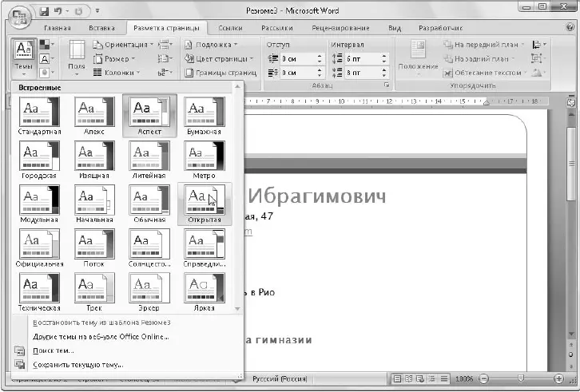580x392 pixels.
Task: Click Границы страниц button
Action: [220, 73]
